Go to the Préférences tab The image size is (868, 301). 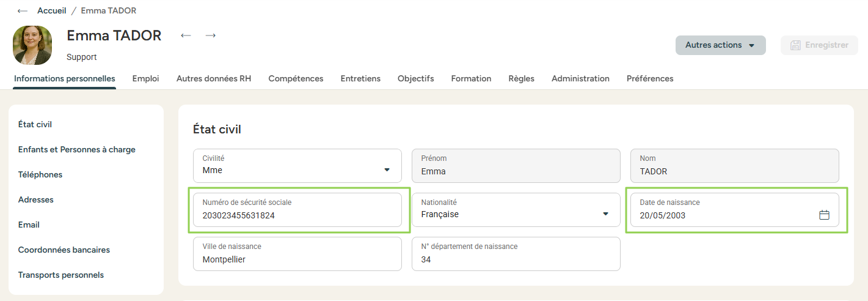click(x=650, y=78)
